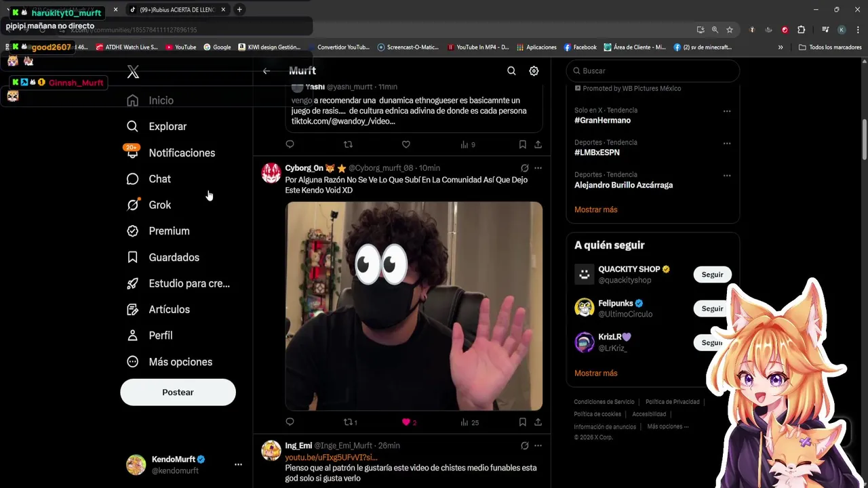Screen dimensions: 868x488
Task: Open more options for #GranHermano trend
Action: click(x=727, y=111)
